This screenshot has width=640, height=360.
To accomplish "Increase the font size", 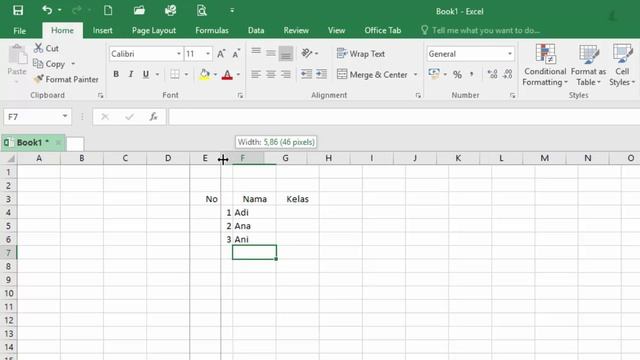I will coord(221,54).
